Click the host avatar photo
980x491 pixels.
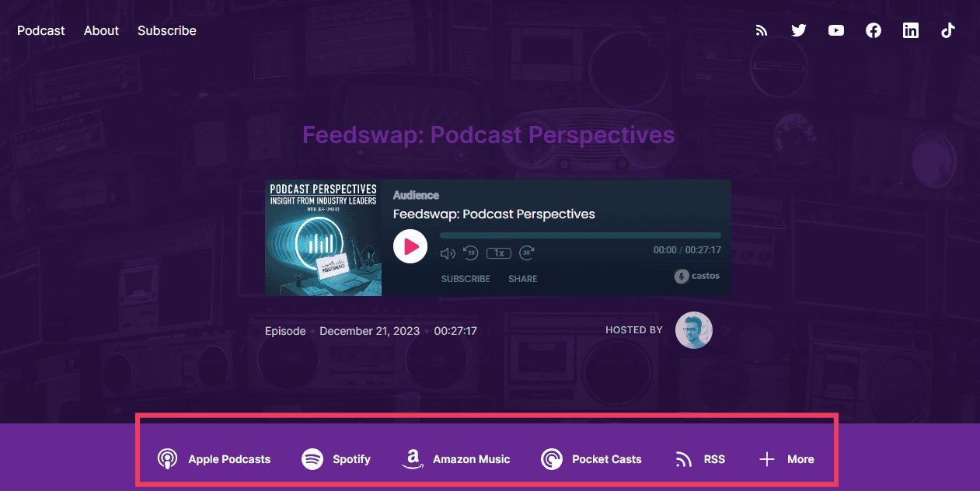tap(694, 330)
